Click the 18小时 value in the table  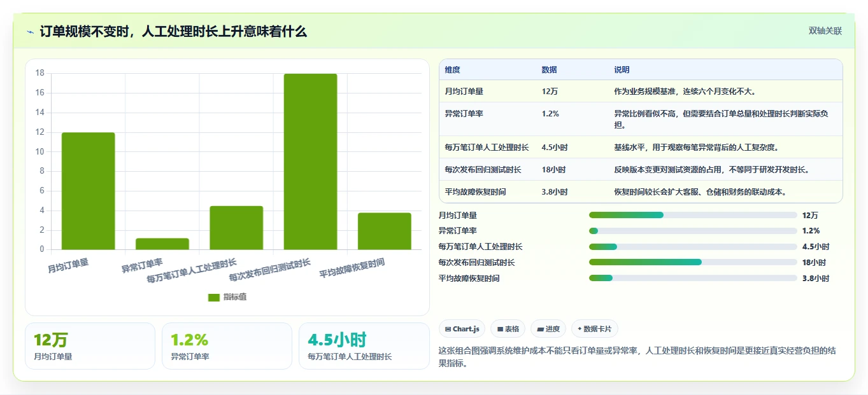(553, 170)
